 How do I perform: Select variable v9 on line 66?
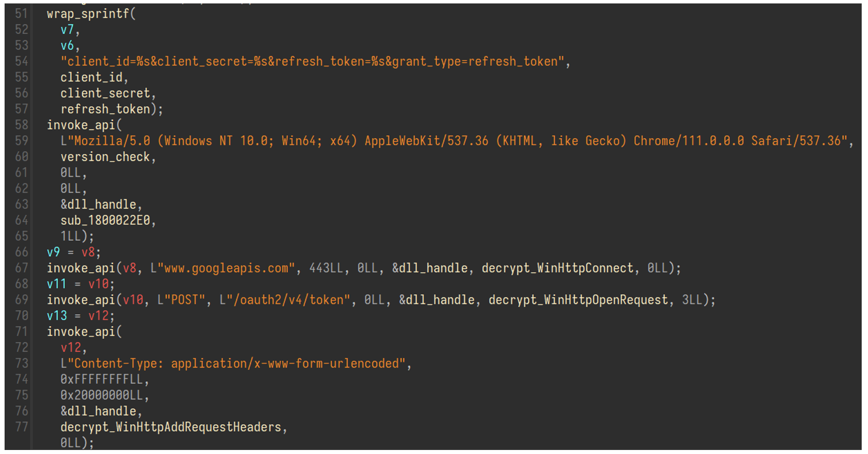(53, 252)
